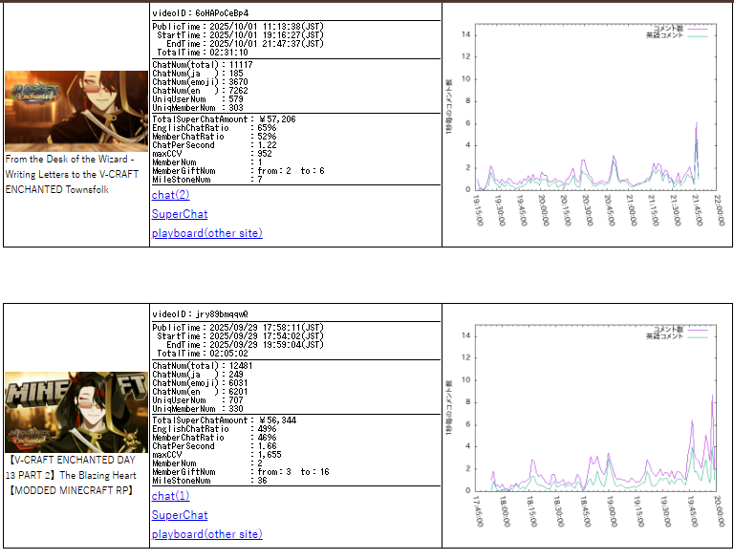Open chat(1) link for Blazing Heart stream
The height and width of the screenshot is (560, 734).
pyautogui.click(x=170, y=496)
